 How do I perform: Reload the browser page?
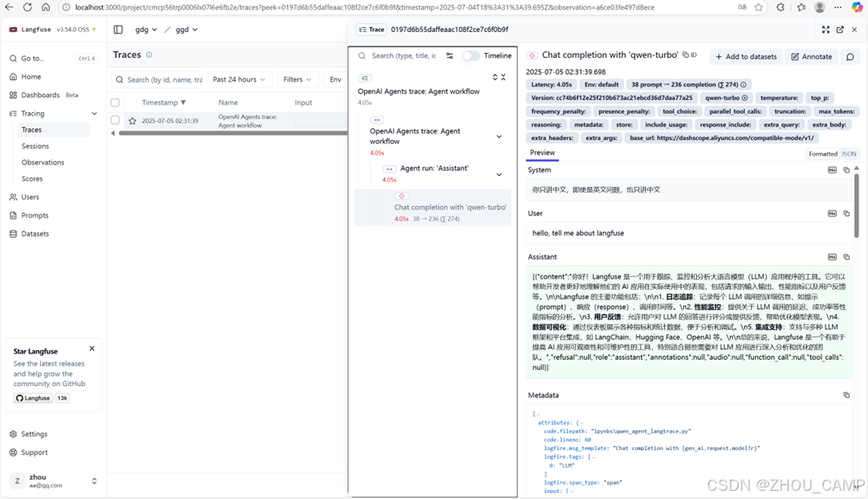27,7
